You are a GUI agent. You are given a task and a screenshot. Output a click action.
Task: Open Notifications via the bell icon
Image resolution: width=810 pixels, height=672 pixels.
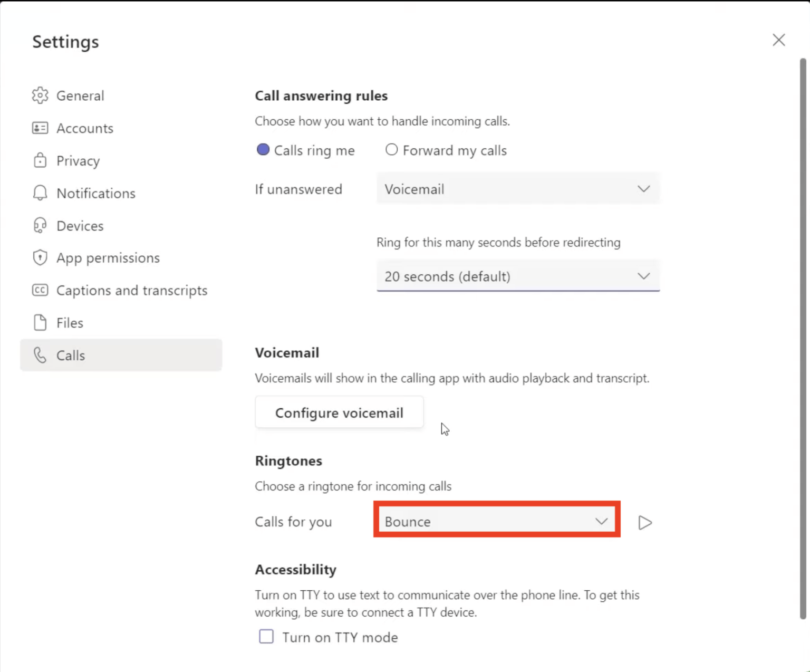click(x=40, y=193)
